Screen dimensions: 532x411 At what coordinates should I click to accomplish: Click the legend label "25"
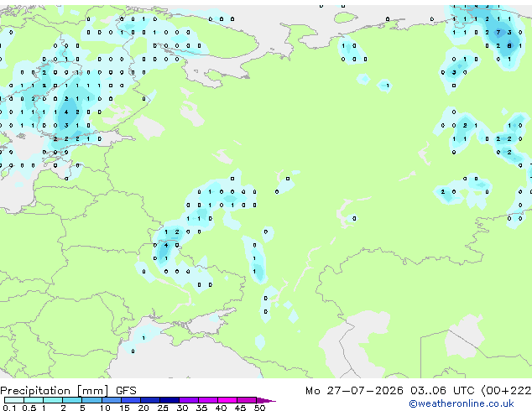(163, 408)
